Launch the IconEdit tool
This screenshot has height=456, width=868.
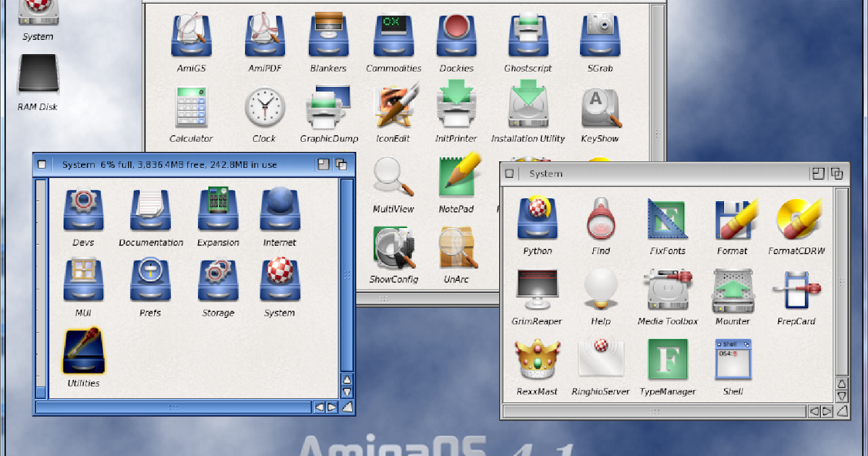coord(396,106)
